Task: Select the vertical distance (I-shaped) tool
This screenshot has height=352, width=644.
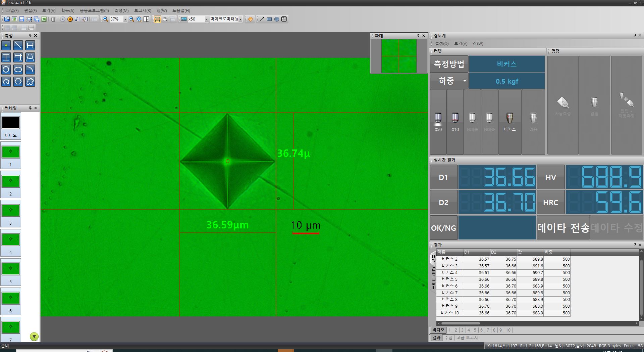Action: (x=6, y=57)
